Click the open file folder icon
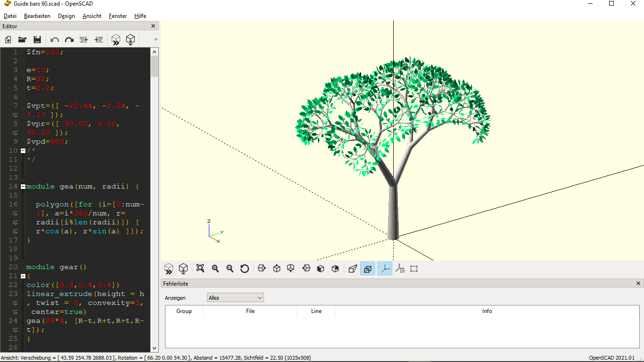 [22, 40]
